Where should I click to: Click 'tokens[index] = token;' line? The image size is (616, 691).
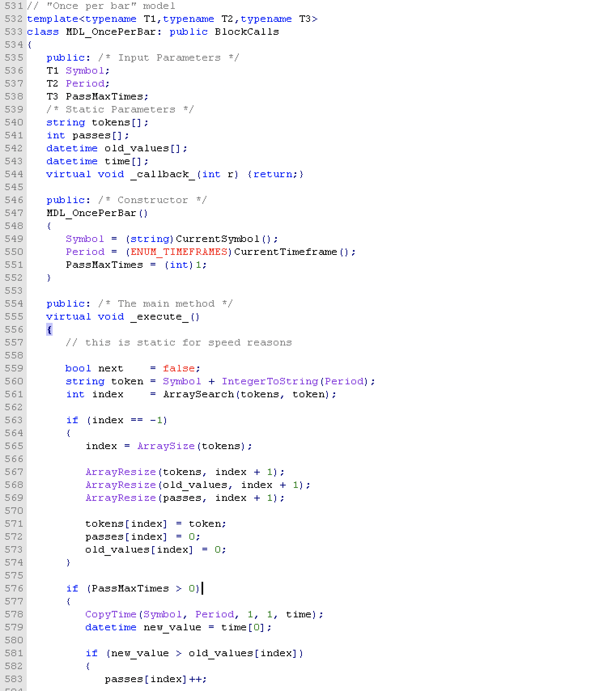point(156,524)
